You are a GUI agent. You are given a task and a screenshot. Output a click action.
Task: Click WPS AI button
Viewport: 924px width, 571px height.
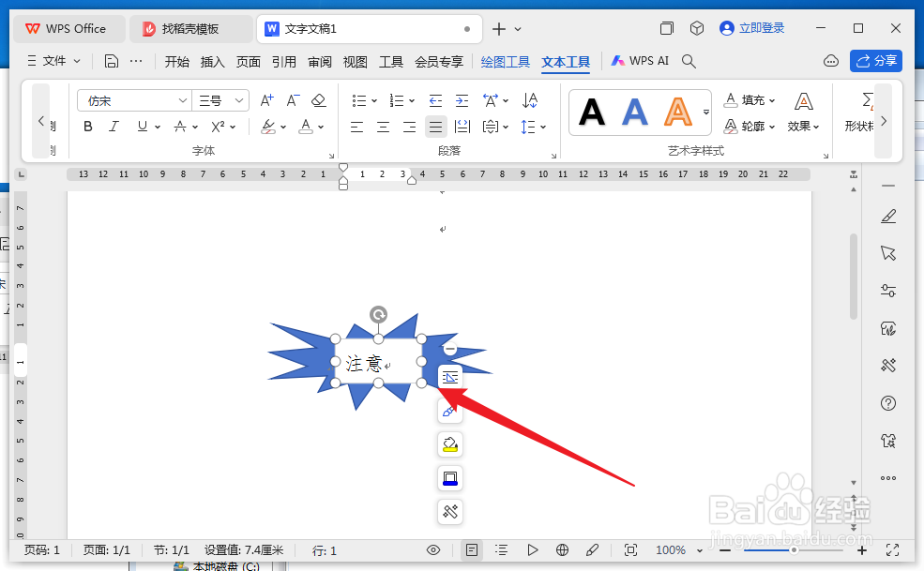(x=640, y=61)
